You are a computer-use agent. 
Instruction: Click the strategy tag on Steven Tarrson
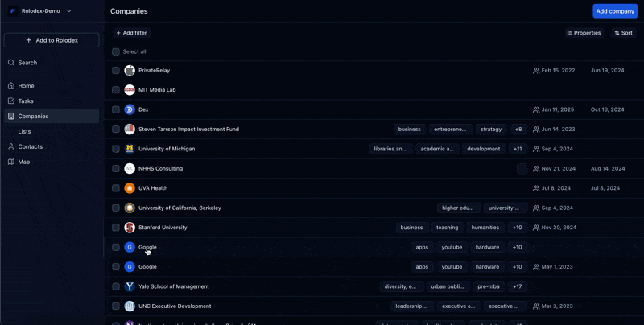tap(491, 130)
